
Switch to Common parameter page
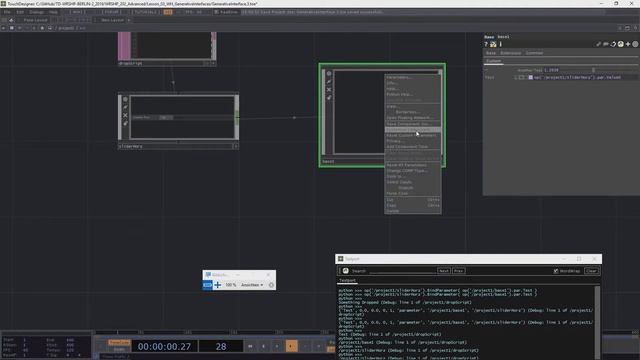tap(534, 53)
